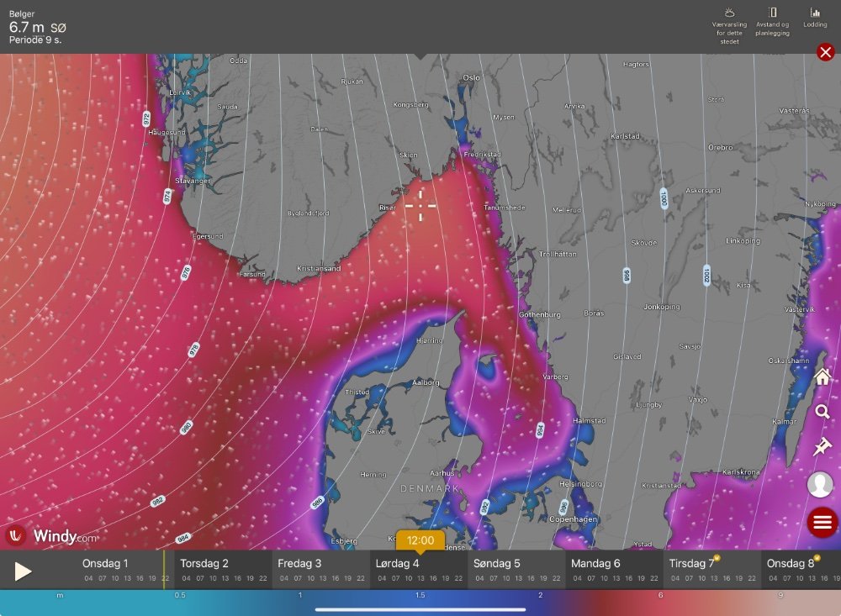Click the Windy.com logo

pyautogui.click(x=52, y=535)
